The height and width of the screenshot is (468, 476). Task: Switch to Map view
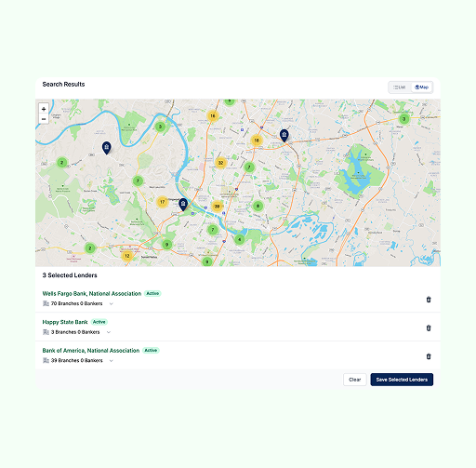tap(422, 87)
